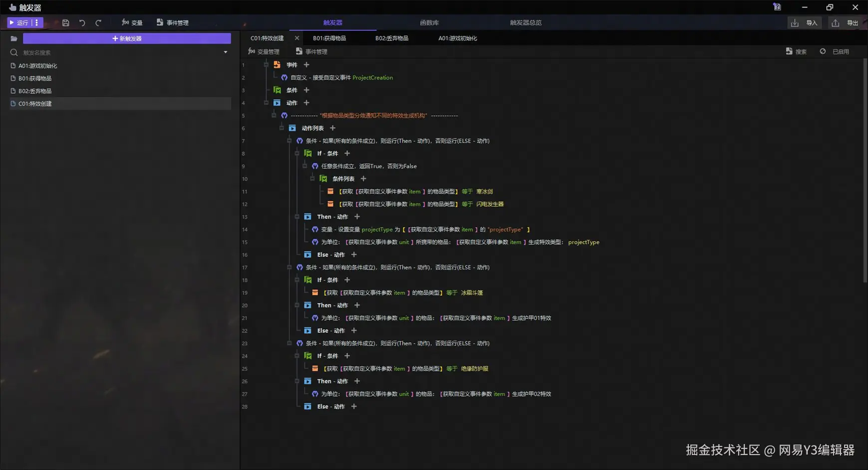Add a condition with the 条件 plus on line 3
Image resolution: width=868 pixels, height=470 pixels.
click(x=306, y=90)
